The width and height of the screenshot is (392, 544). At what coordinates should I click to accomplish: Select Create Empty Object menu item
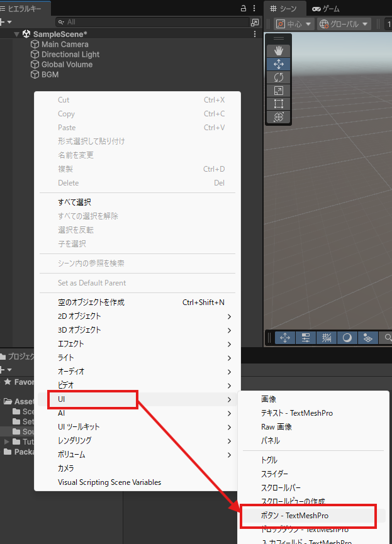click(x=91, y=302)
